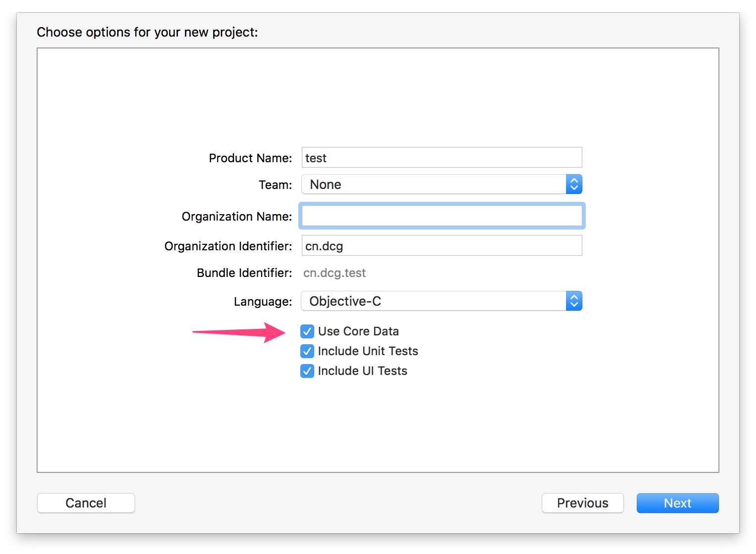Image resolution: width=756 pixels, height=554 pixels.
Task: Go back with Previous button
Action: coord(582,503)
